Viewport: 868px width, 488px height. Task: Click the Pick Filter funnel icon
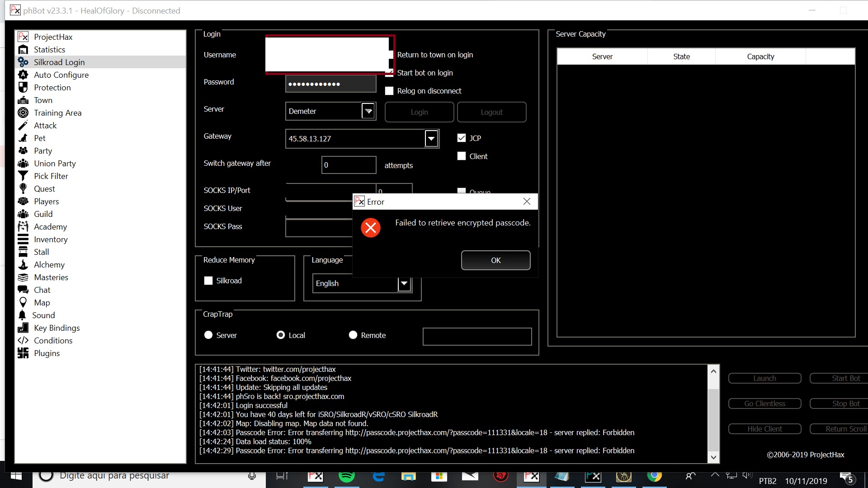[23, 176]
